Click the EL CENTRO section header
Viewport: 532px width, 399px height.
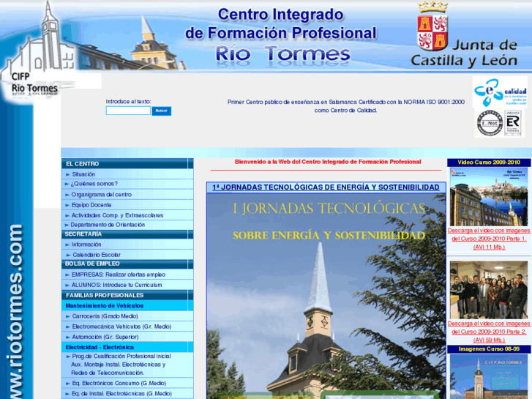pyautogui.click(x=127, y=164)
